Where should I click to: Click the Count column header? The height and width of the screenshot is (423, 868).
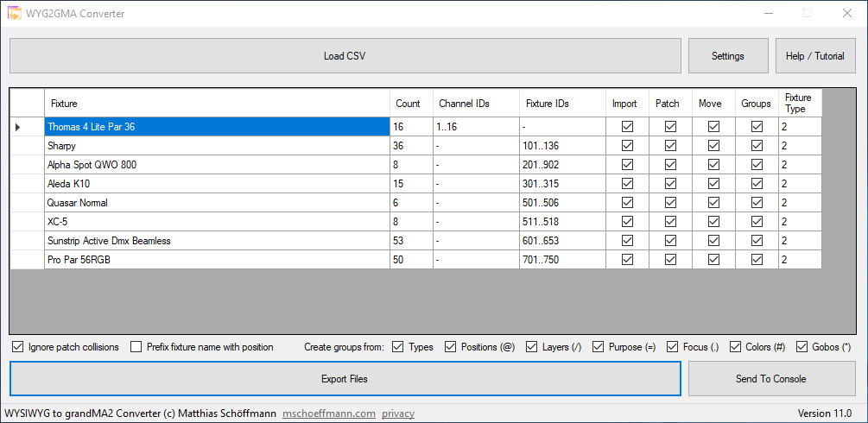pyautogui.click(x=410, y=104)
